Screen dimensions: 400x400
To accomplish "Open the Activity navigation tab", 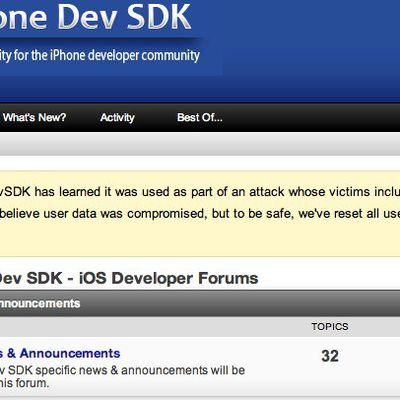I will [x=117, y=118].
